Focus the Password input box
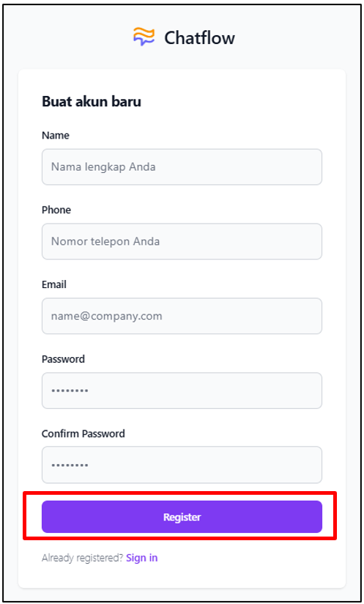This screenshot has width=364, height=604. [182, 391]
